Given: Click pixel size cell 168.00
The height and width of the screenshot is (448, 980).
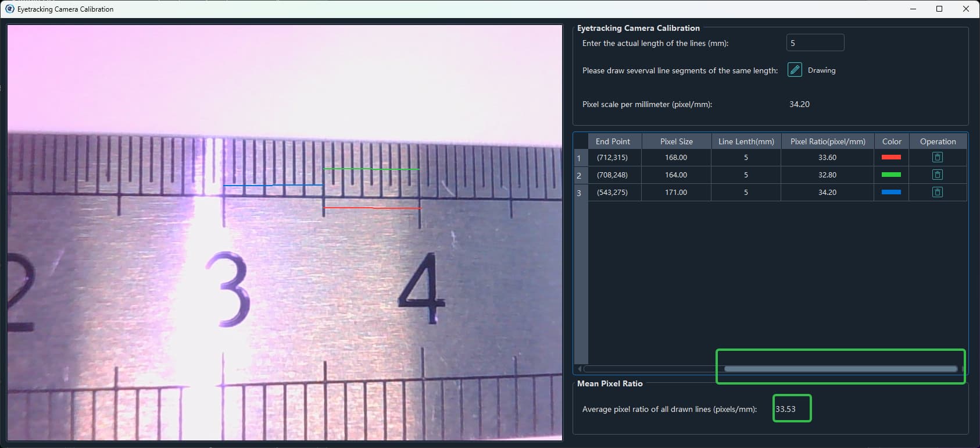Looking at the screenshot, I should pos(677,157).
